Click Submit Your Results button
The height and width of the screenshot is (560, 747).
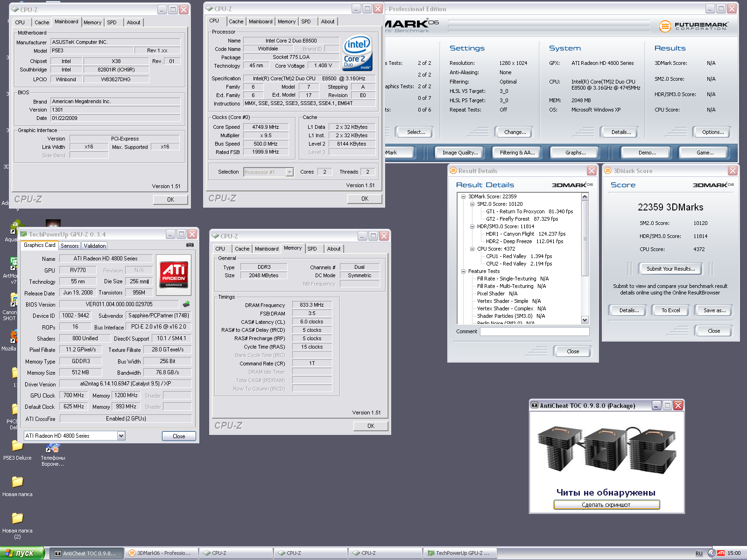670,269
